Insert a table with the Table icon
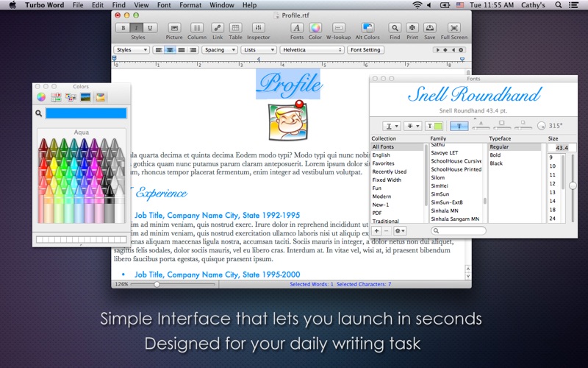The height and width of the screenshot is (368, 588). (x=235, y=28)
